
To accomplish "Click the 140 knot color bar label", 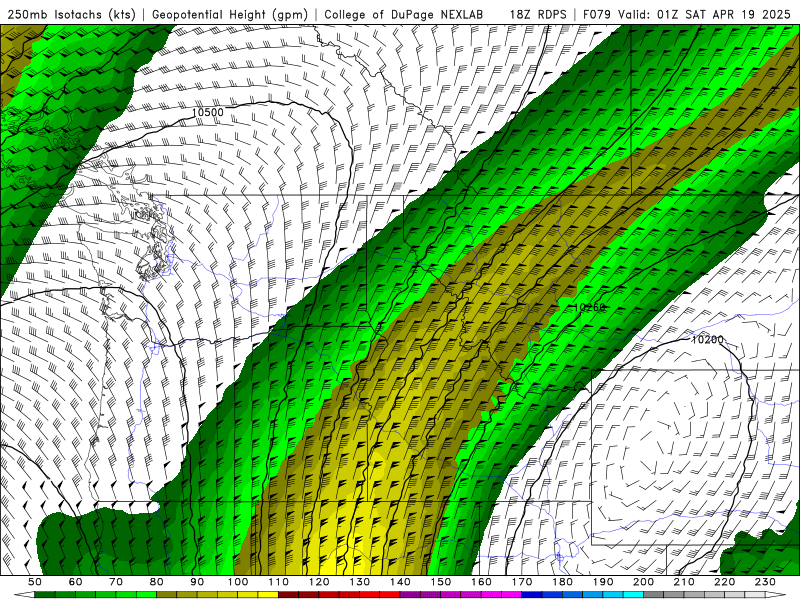I will (x=401, y=582).
